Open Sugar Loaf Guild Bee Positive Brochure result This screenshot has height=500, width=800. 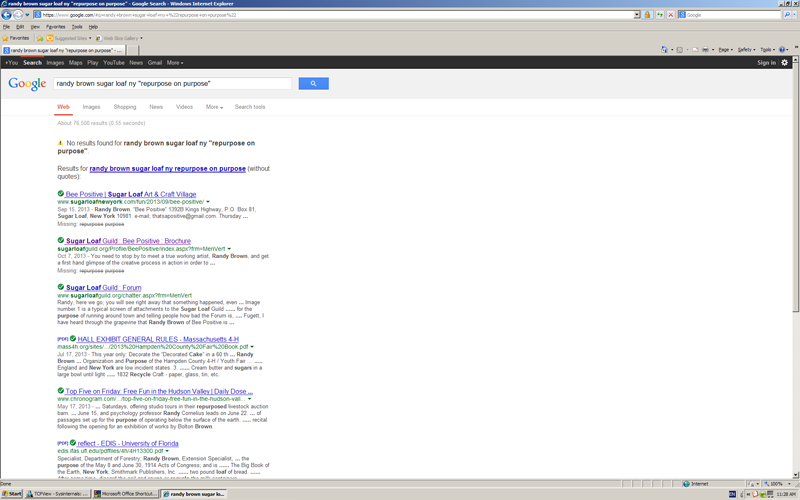[128, 241]
